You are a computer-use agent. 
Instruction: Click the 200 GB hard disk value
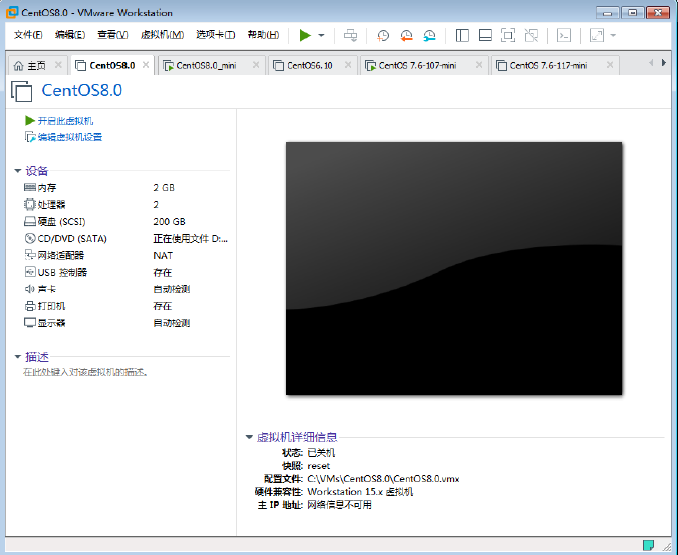(170, 222)
